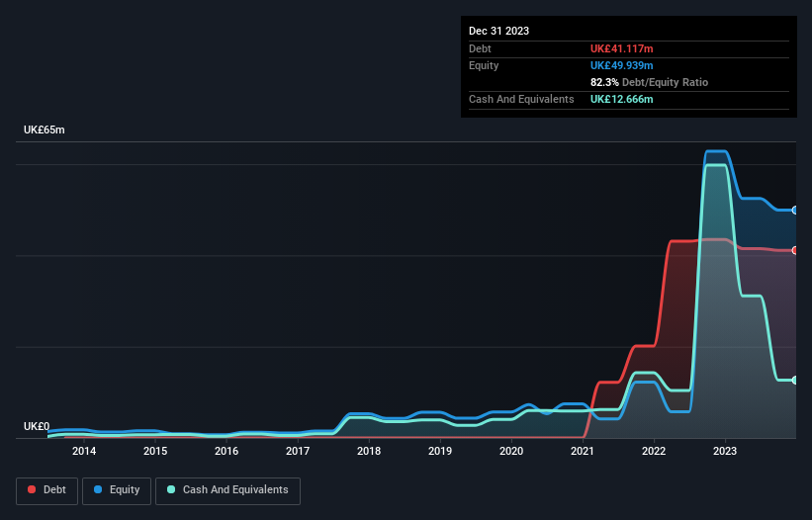Click the 2019 x-axis label
The image size is (812, 520).
440,451
